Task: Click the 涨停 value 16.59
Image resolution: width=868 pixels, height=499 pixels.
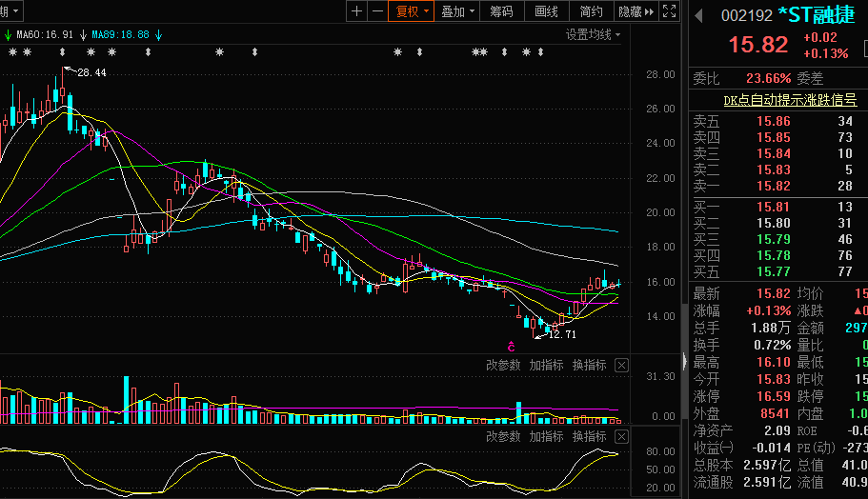Action: (774, 397)
